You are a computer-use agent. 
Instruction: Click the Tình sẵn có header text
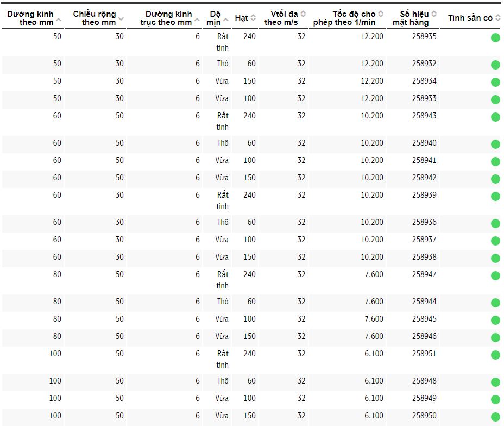tap(470, 18)
